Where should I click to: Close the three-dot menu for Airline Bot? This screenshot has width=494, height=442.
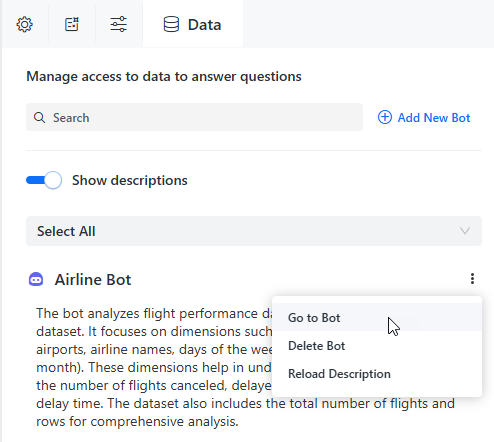472,279
